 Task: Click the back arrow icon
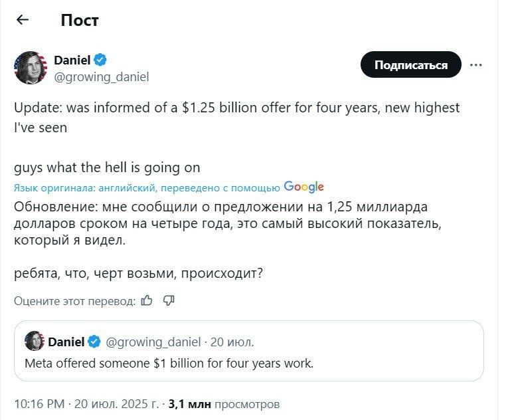point(23,20)
